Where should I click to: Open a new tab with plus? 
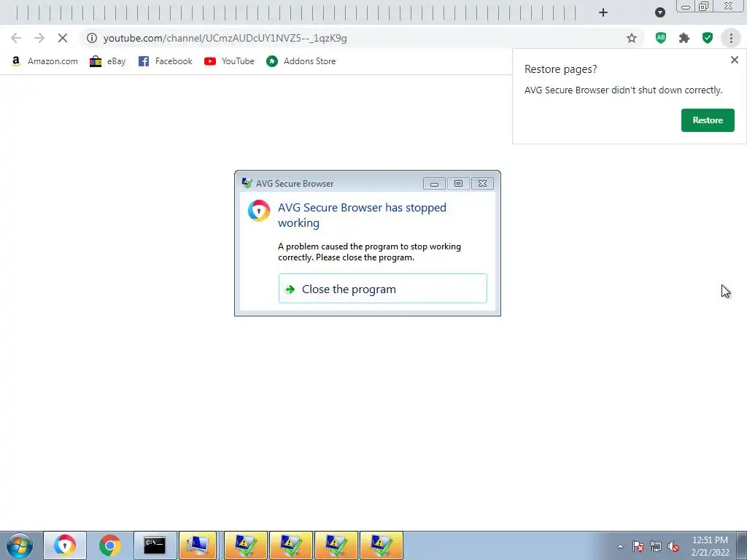[603, 12]
